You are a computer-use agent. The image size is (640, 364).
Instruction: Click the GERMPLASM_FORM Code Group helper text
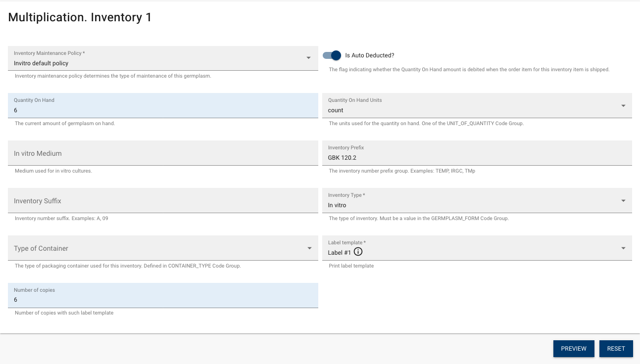pos(419,218)
